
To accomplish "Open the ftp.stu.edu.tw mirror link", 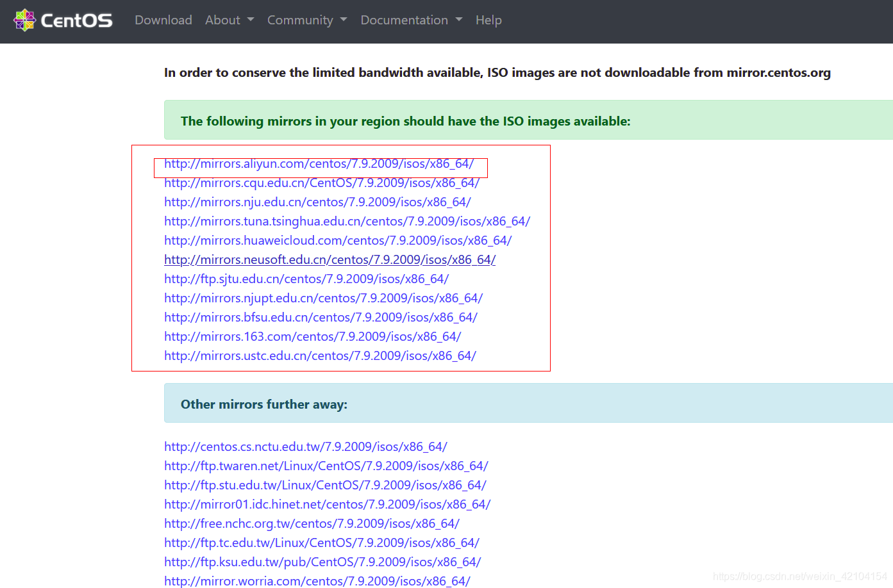I will pos(325,486).
